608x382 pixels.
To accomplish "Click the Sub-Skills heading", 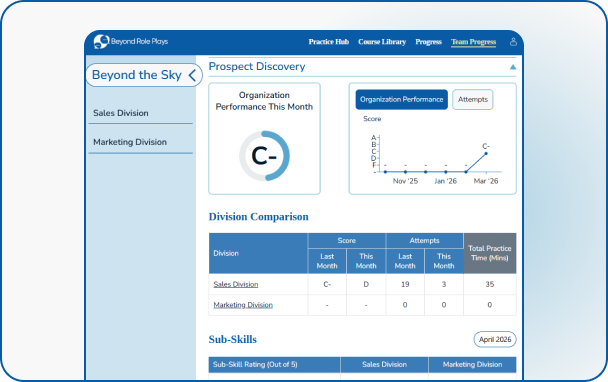I will [233, 339].
